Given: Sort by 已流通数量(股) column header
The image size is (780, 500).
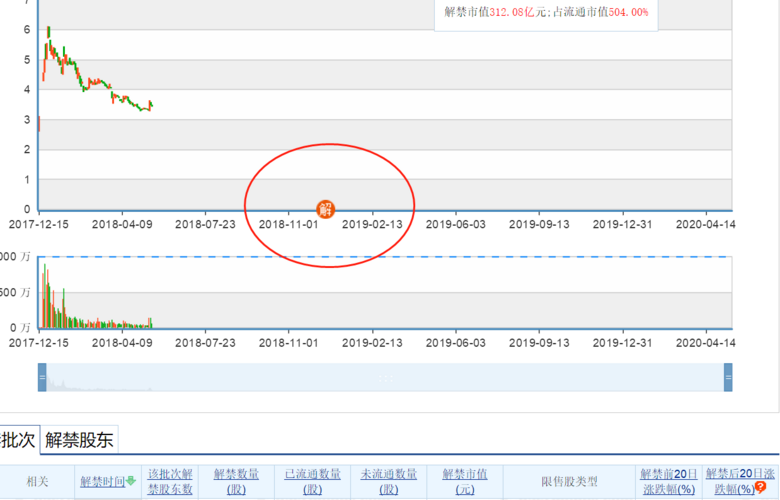Looking at the screenshot, I should click(x=312, y=482).
